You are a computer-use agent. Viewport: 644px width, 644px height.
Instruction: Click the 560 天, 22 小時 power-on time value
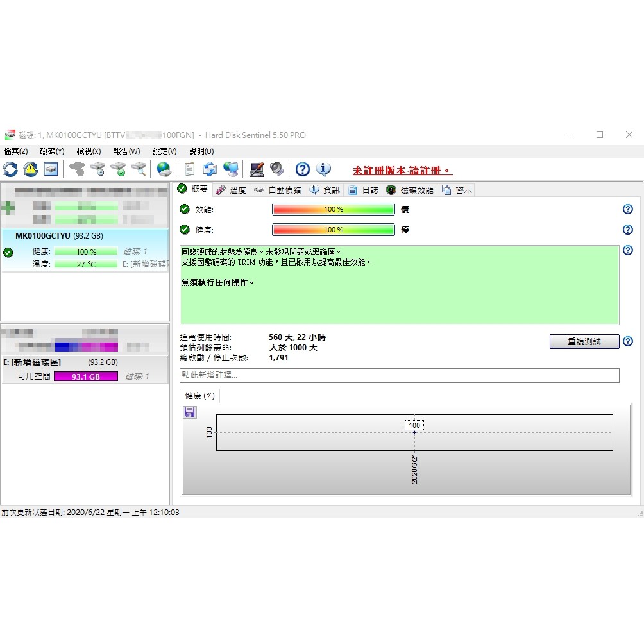pyautogui.click(x=298, y=337)
